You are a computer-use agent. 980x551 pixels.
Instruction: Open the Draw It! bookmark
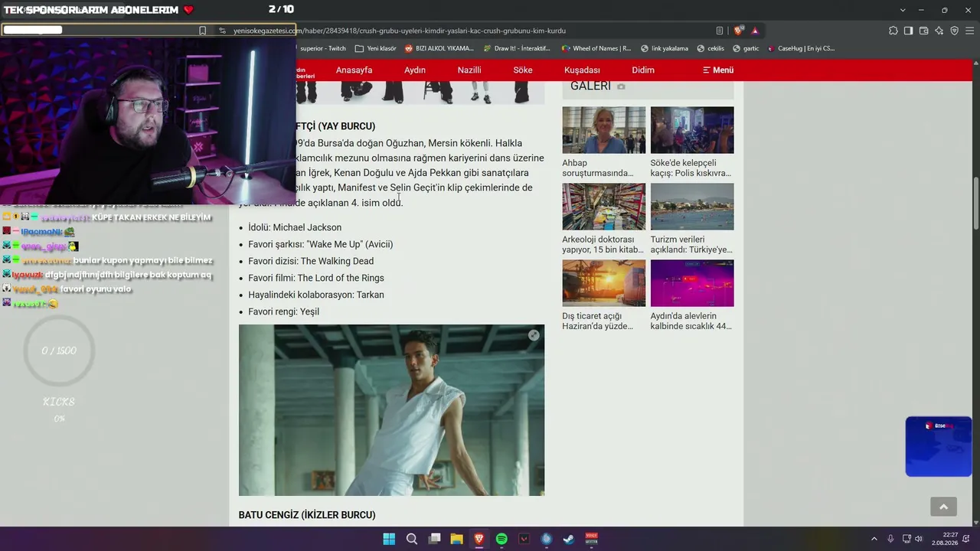pos(517,48)
